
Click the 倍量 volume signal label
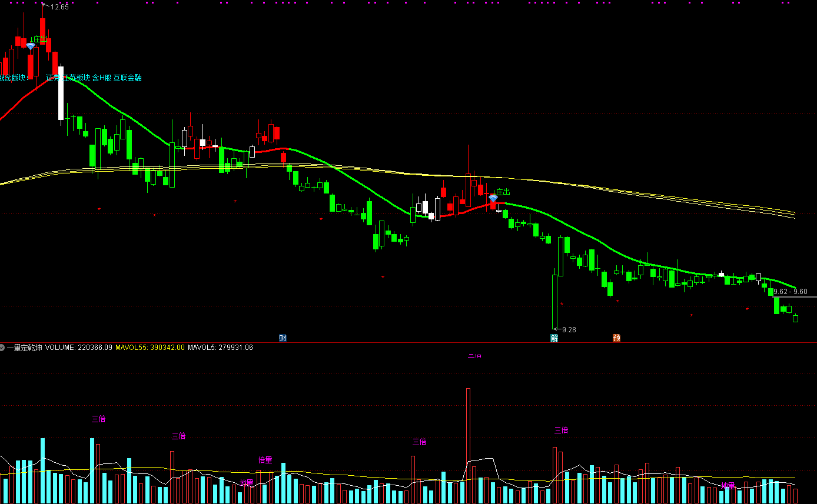tap(265, 460)
